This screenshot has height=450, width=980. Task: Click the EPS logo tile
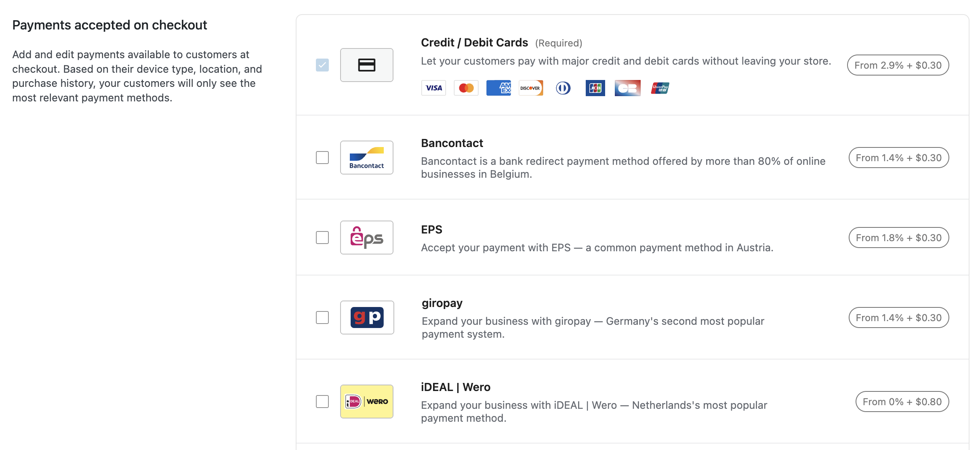point(367,238)
